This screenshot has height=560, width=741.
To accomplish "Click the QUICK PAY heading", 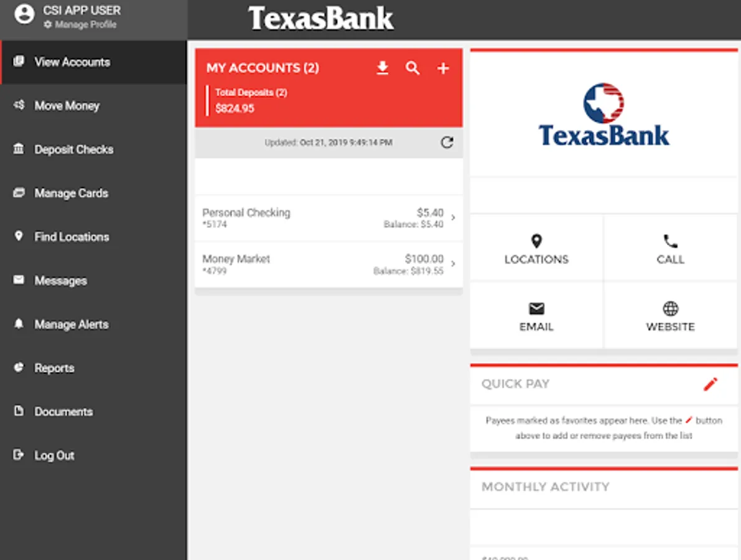I will 515,384.
